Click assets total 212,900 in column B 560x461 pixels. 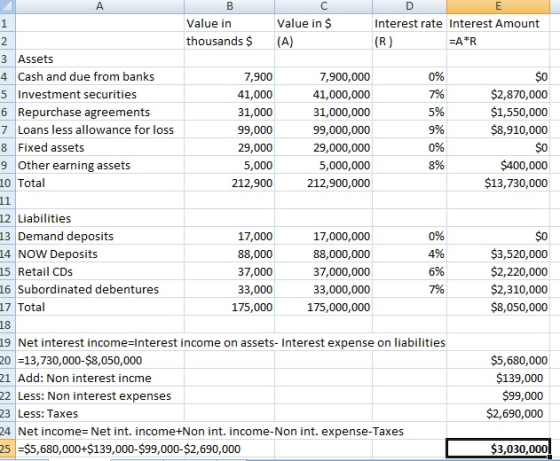[230, 183]
